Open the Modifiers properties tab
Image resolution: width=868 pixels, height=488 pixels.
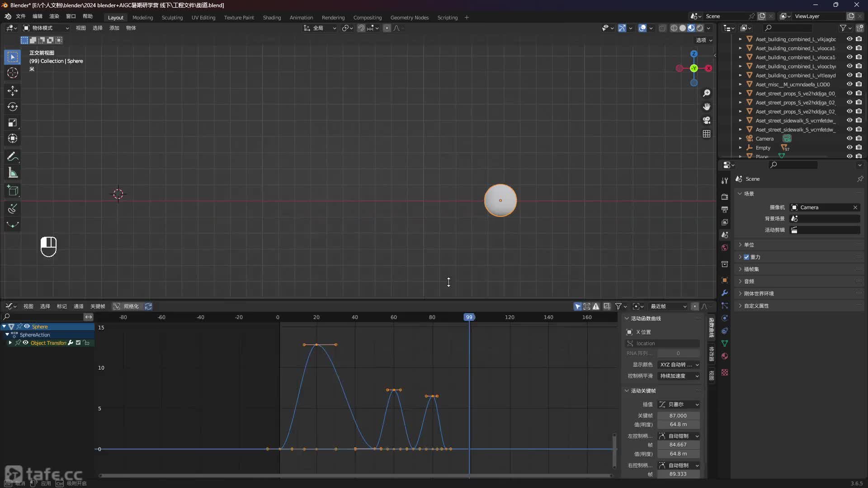[725, 293]
